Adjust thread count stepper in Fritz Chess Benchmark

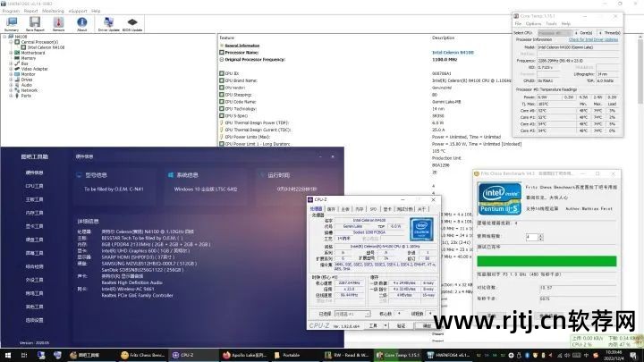(540, 237)
